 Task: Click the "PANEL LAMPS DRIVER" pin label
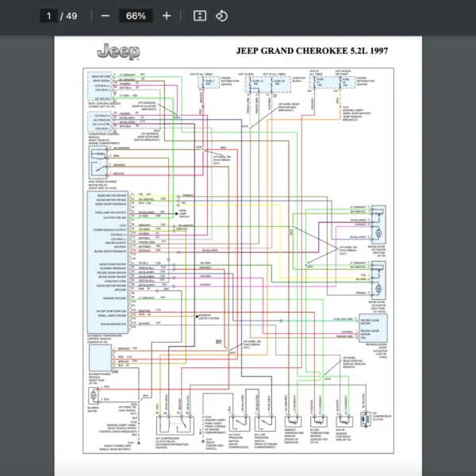pyautogui.click(x=112, y=316)
